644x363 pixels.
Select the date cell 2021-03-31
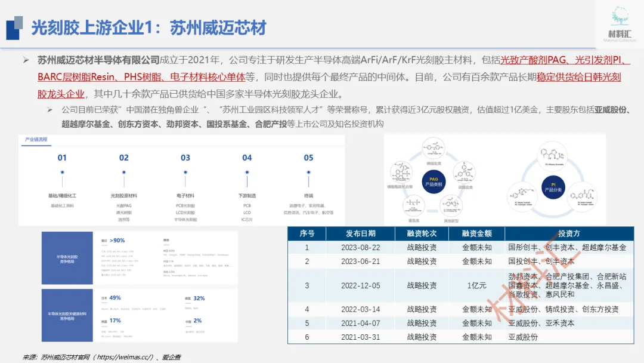coord(361,337)
